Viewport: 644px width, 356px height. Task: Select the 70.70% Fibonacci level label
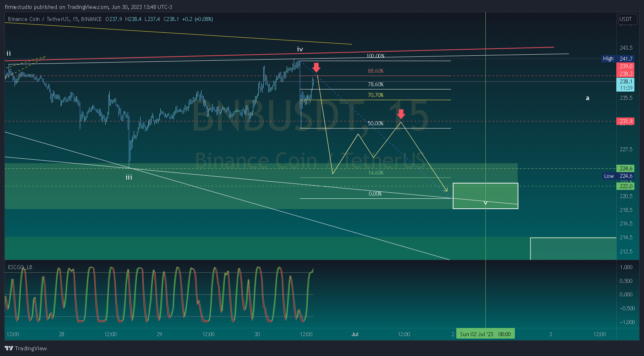pyautogui.click(x=375, y=95)
